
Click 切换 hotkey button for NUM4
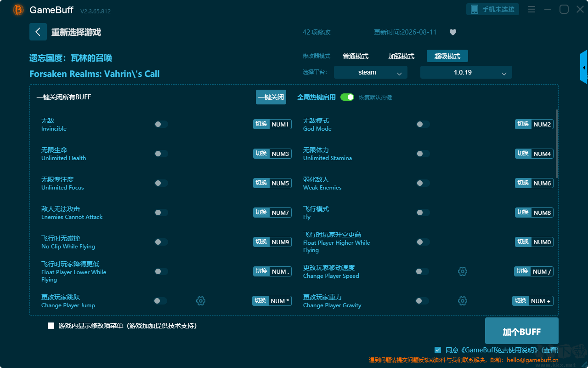(523, 154)
